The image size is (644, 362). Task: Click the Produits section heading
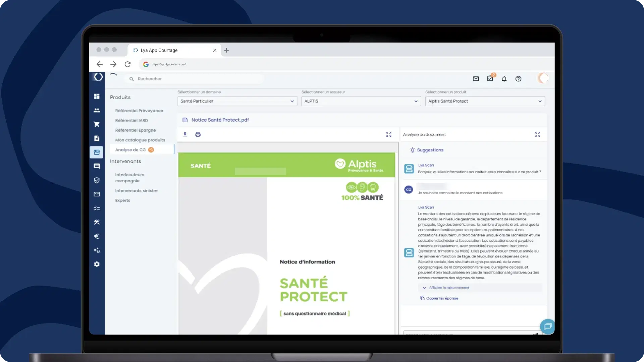coord(120,97)
